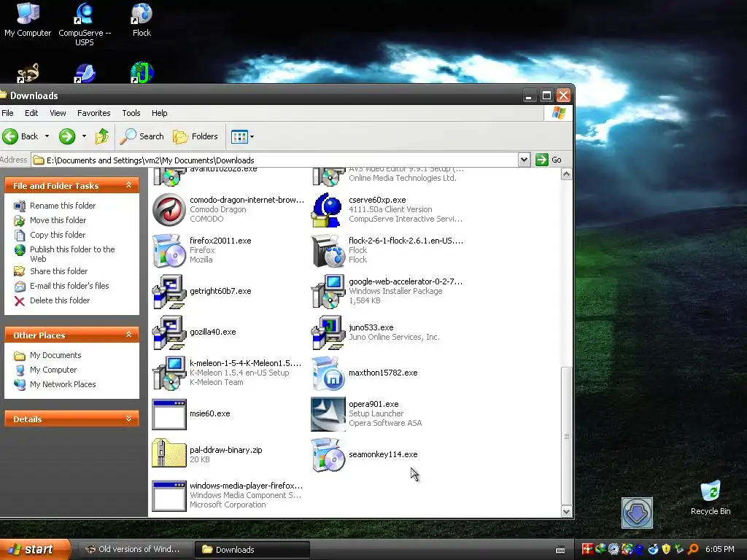The width and height of the screenshot is (747, 560).
Task: Open the Tools menu
Action: click(131, 113)
